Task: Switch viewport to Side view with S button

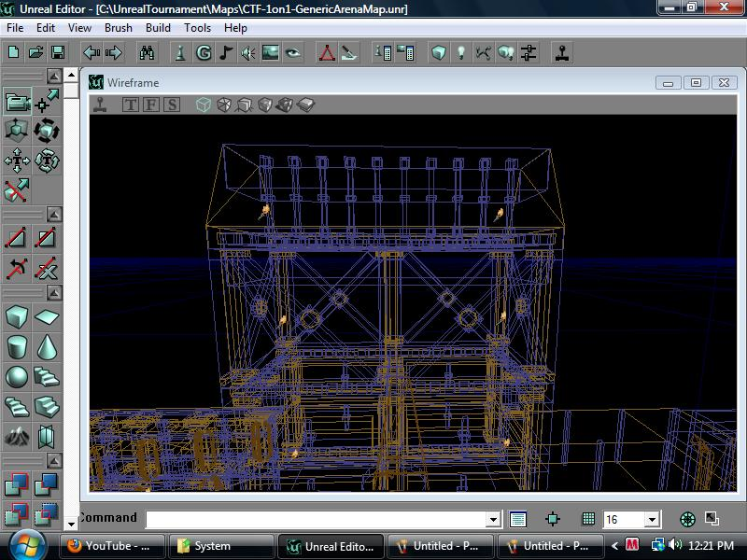Action: 171,105
